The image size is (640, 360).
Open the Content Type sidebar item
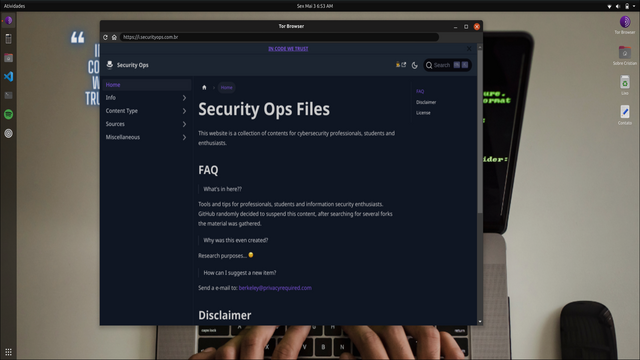click(122, 111)
